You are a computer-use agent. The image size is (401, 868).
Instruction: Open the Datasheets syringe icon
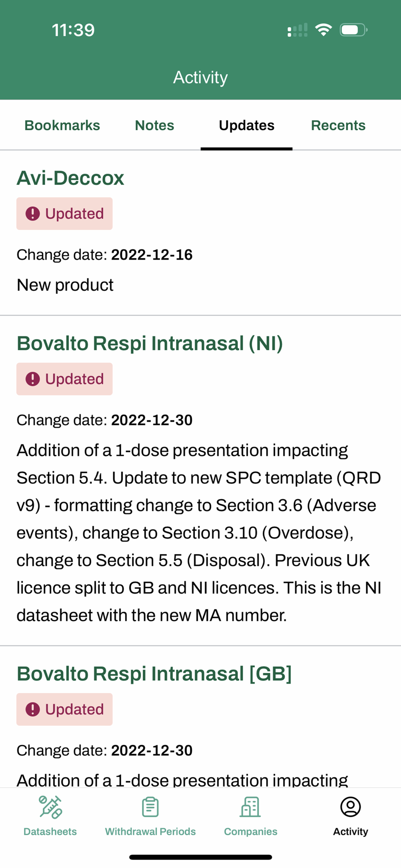coord(50,807)
